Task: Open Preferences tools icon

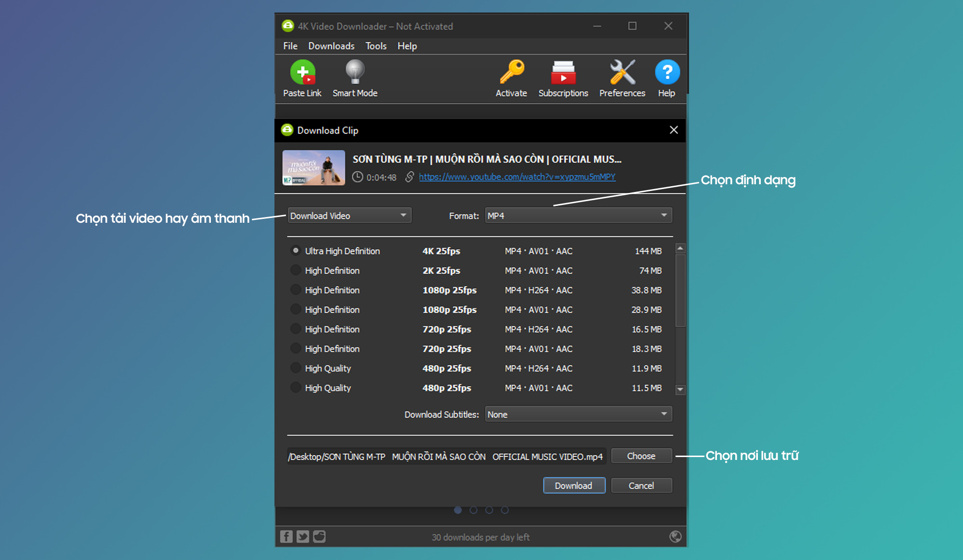Action: tap(622, 73)
